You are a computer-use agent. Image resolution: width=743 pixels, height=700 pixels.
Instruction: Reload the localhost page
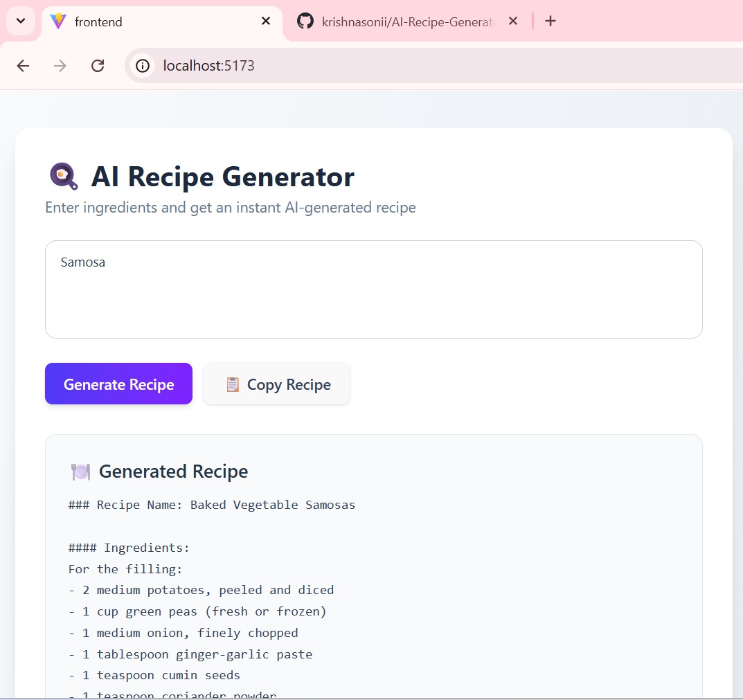98,65
